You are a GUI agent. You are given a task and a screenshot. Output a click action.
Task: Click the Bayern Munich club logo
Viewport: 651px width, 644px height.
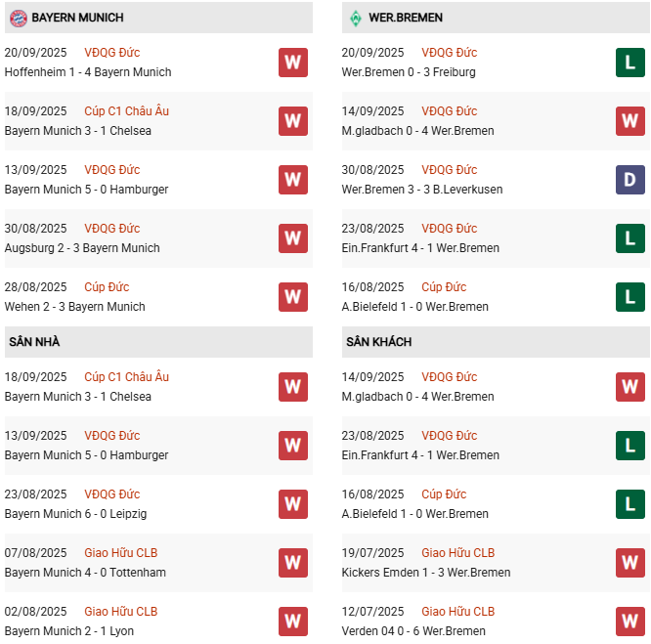(18, 18)
